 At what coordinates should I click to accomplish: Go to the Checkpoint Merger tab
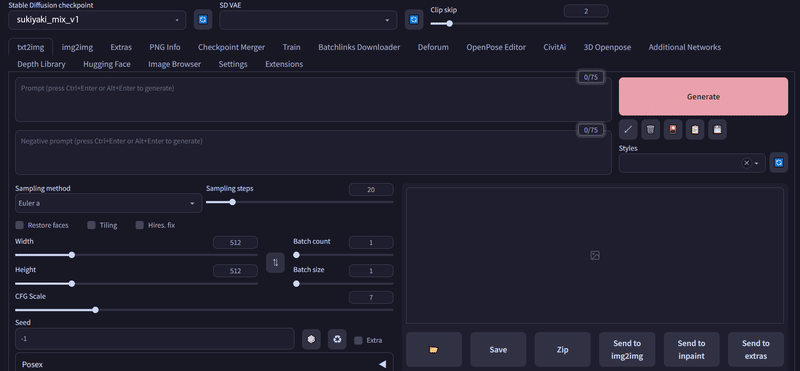232,47
